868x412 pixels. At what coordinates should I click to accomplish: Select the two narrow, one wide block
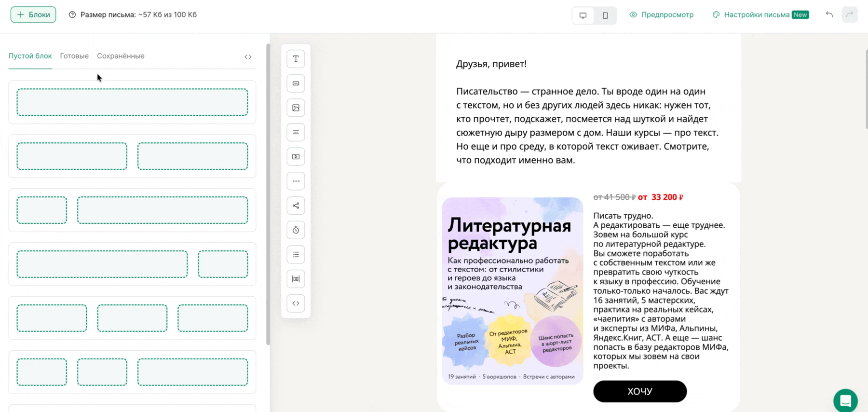[x=132, y=372]
